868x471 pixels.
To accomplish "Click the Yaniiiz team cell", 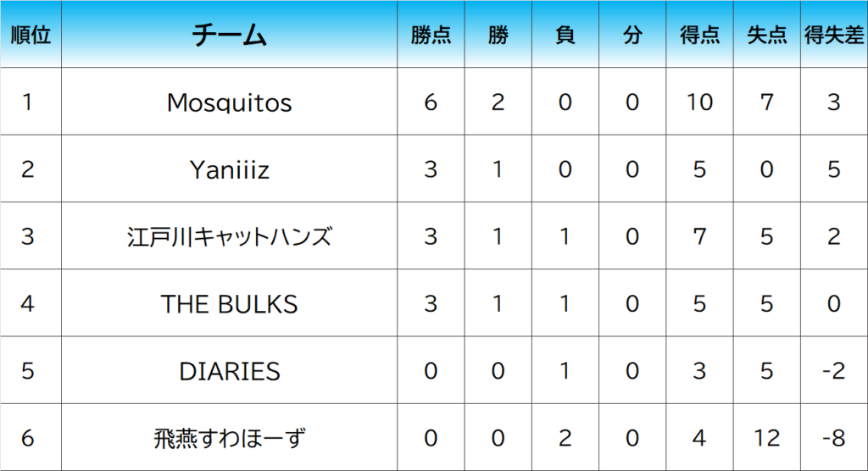I will tap(229, 169).
